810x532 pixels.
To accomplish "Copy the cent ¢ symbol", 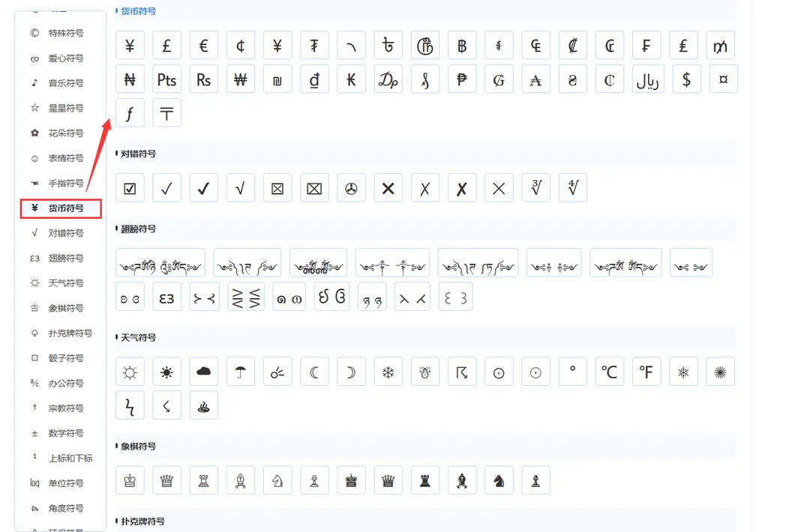I will [241, 46].
